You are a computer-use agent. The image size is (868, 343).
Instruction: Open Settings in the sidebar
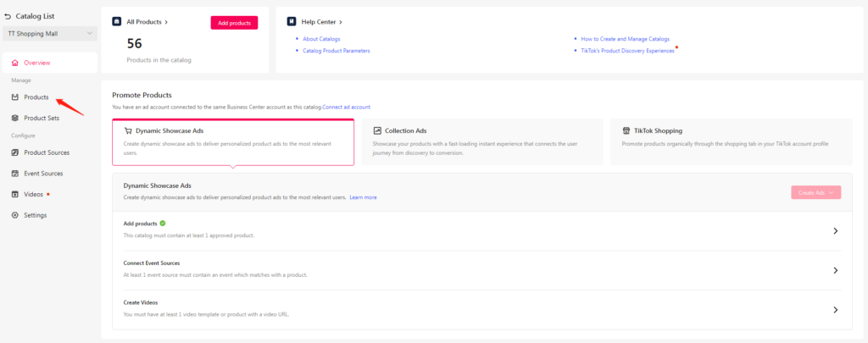(36, 215)
